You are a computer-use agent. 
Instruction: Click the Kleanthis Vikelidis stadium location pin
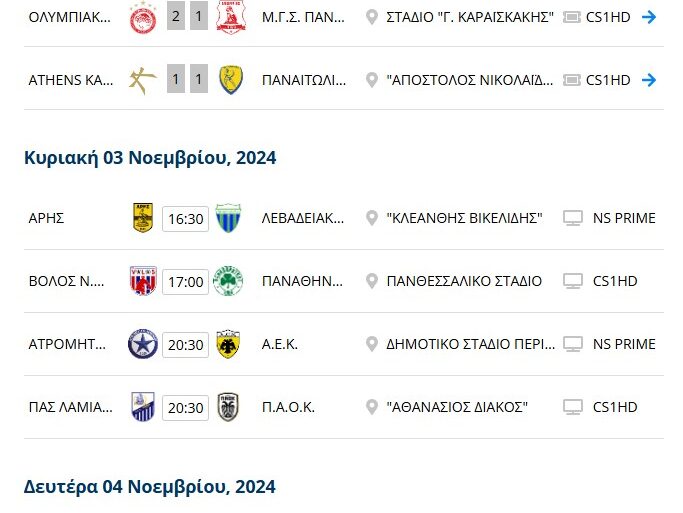tap(372, 218)
